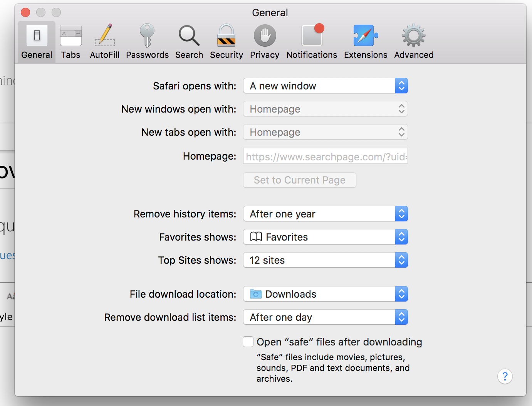Image resolution: width=532 pixels, height=406 pixels.
Task: Click the "Remove history items:" label
Action: point(185,214)
